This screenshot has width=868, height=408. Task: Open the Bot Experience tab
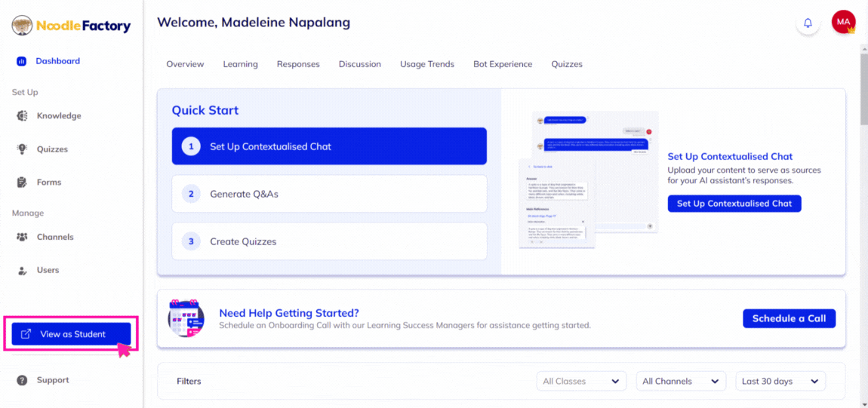[x=503, y=64]
